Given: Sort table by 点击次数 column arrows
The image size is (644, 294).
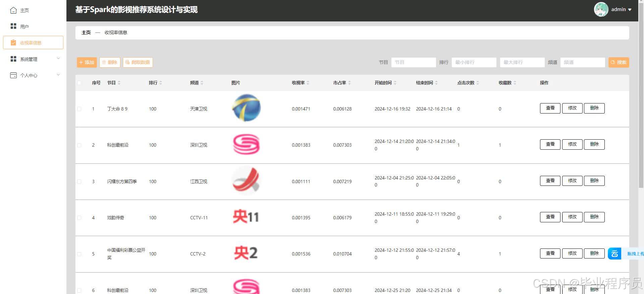Looking at the screenshot, I should (x=478, y=83).
